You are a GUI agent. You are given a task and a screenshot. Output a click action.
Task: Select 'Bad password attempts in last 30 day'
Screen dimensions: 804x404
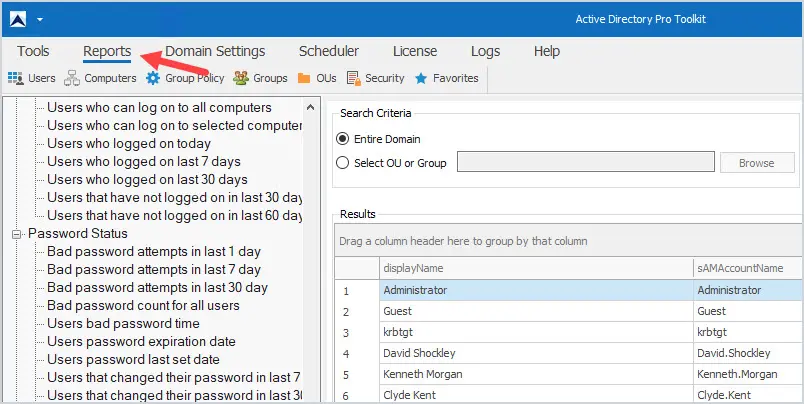(x=157, y=288)
